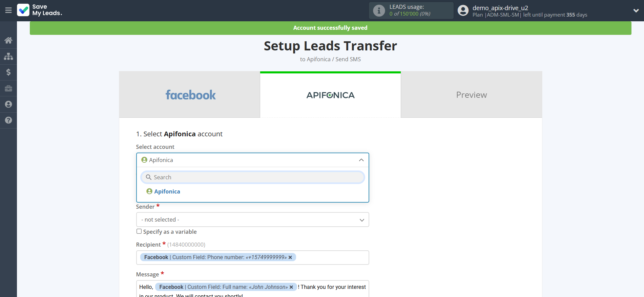
Task: Open help via question mark icon
Action: coord(8,120)
